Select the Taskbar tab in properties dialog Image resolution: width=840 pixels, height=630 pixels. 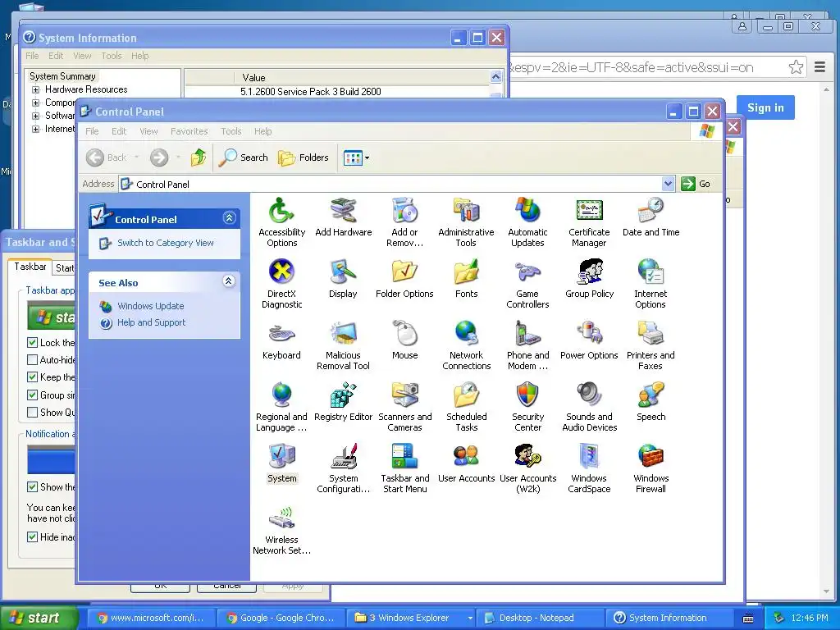(x=30, y=267)
